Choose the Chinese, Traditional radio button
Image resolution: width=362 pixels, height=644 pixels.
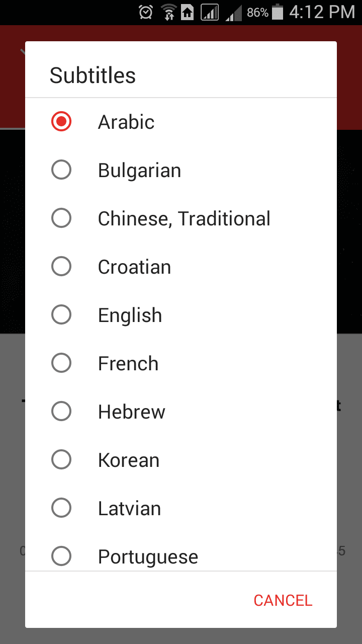click(x=61, y=218)
